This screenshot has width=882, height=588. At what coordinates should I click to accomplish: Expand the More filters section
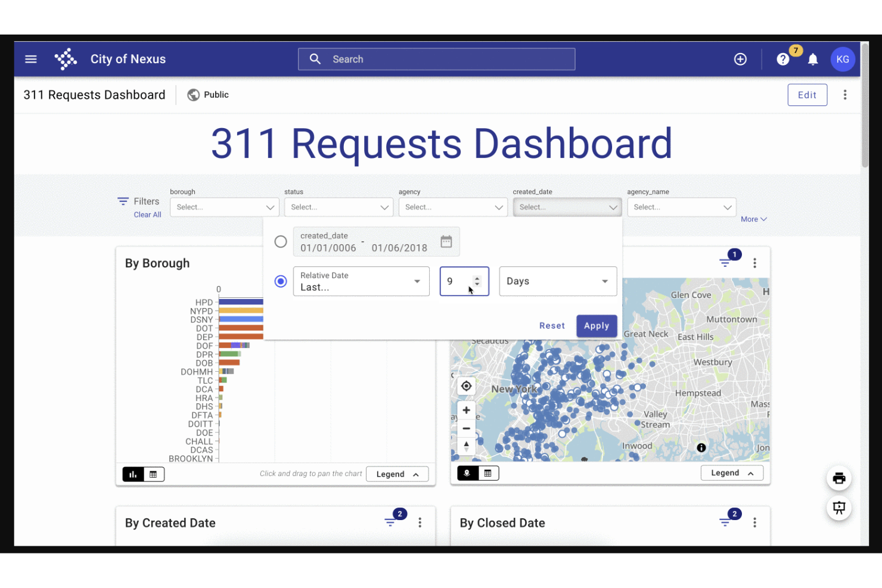pos(753,219)
